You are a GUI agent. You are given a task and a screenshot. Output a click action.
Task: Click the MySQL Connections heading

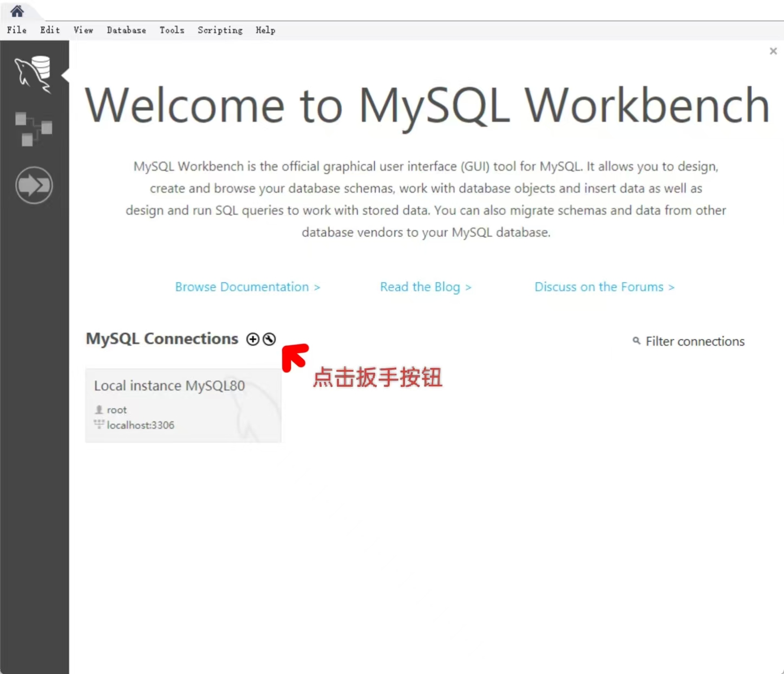coord(162,339)
